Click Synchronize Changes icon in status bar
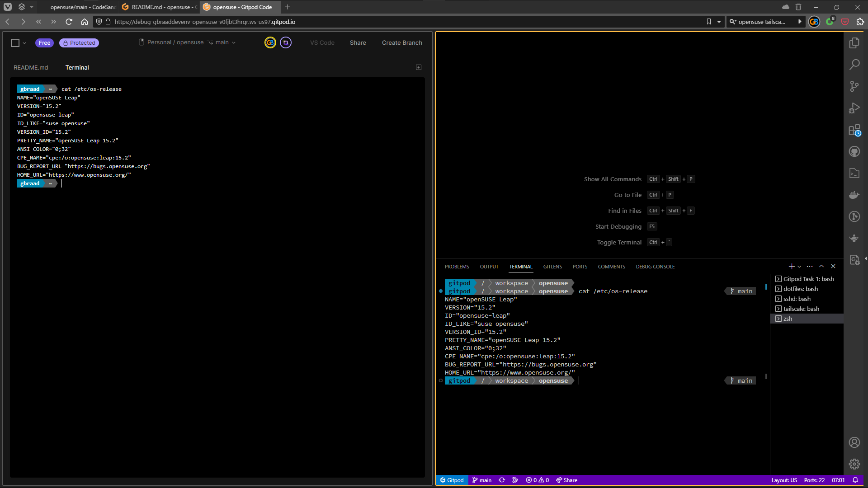 [x=502, y=480]
